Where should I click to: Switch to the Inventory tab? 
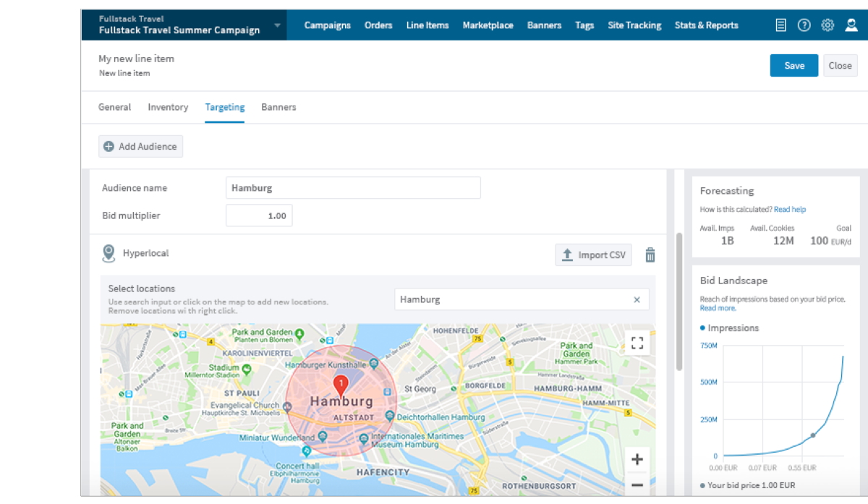point(168,107)
